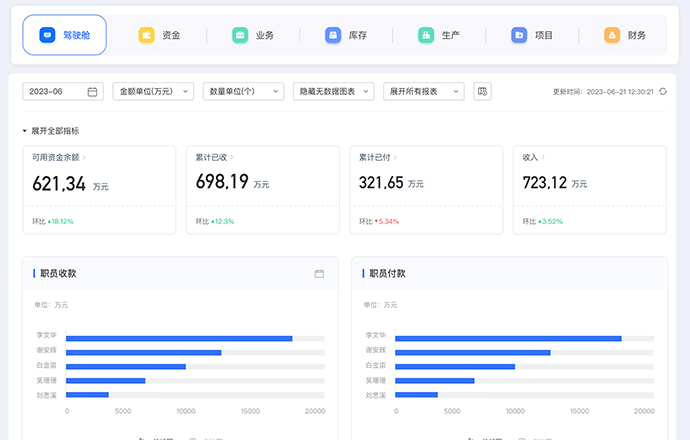Click the orange 财务 finance icon
Viewport: 690px width, 440px height.
click(612, 35)
